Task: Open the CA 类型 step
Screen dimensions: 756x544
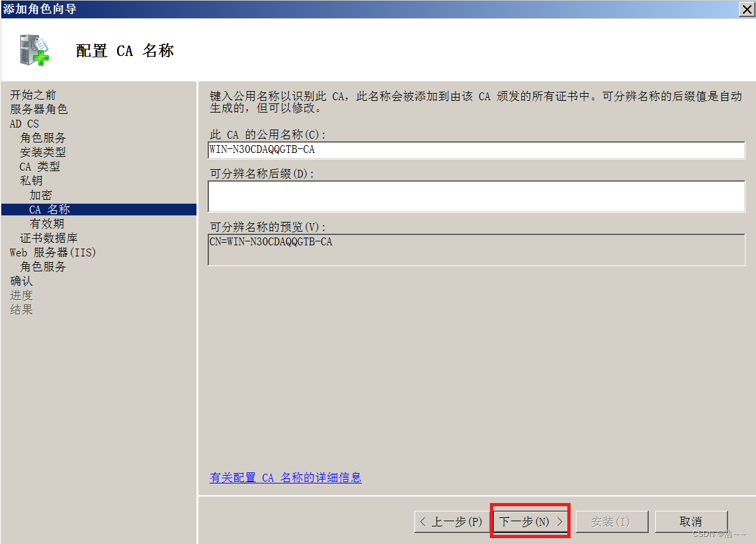Action: pyautogui.click(x=40, y=167)
